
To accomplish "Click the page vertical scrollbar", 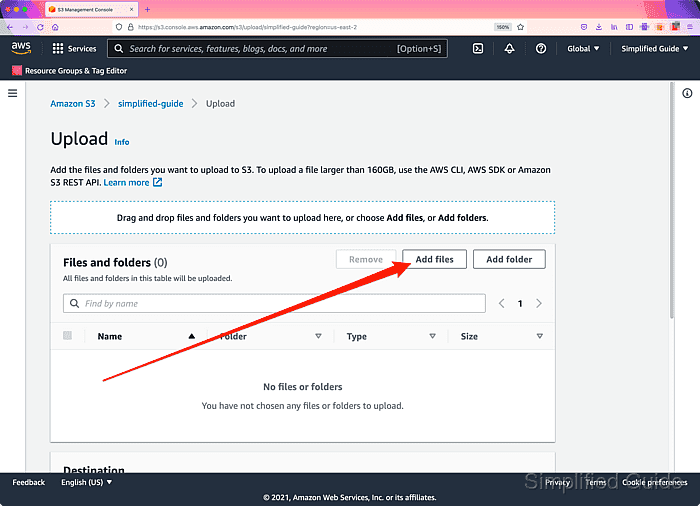I will pyautogui.click(x=671, y=201).
